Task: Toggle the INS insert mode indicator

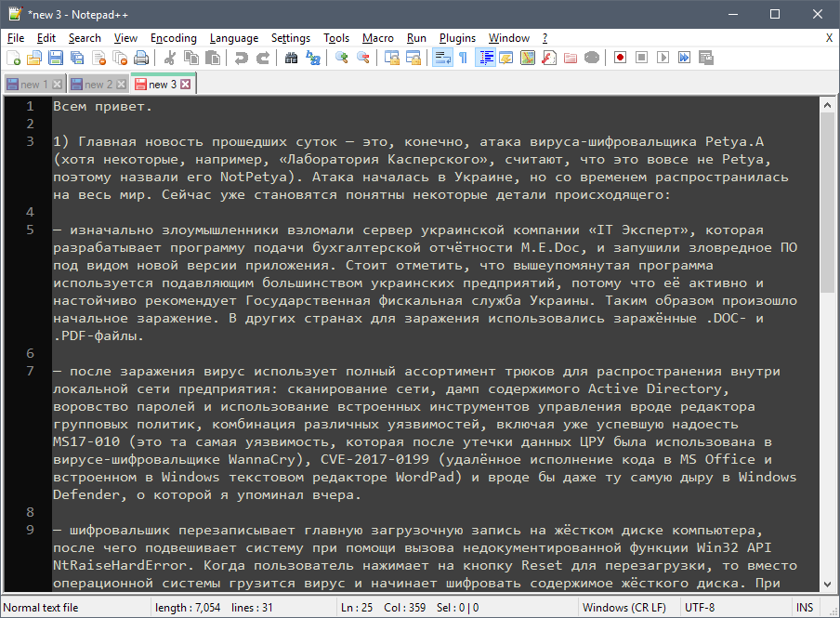Action: 805,607
